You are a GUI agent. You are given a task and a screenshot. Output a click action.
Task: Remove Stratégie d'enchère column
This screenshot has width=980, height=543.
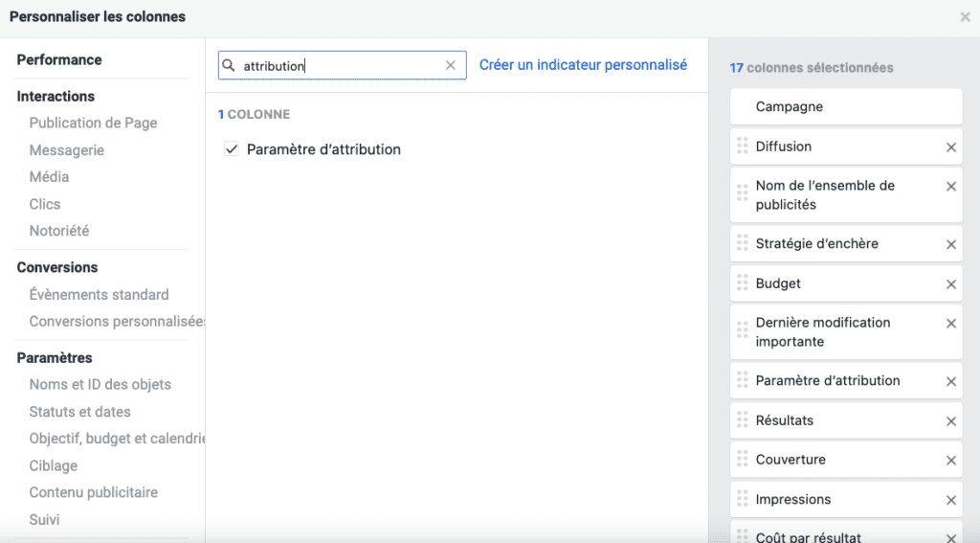[x=950, y=245]
